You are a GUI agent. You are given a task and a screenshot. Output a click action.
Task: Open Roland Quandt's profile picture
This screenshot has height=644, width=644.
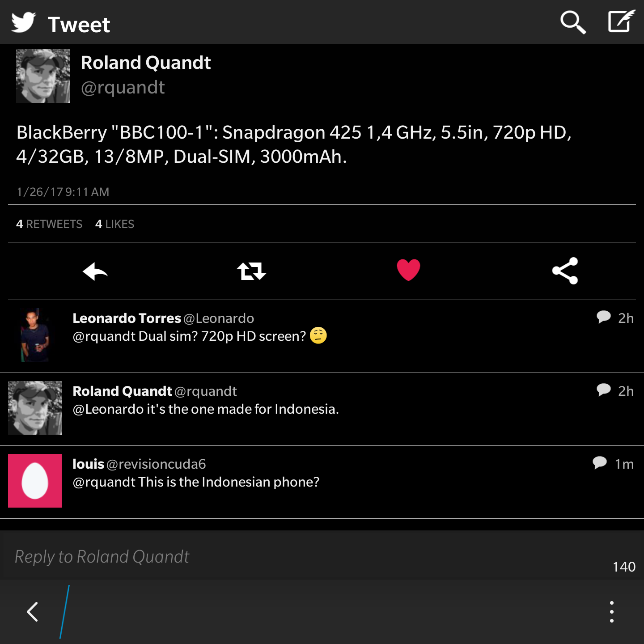point(43,76)
